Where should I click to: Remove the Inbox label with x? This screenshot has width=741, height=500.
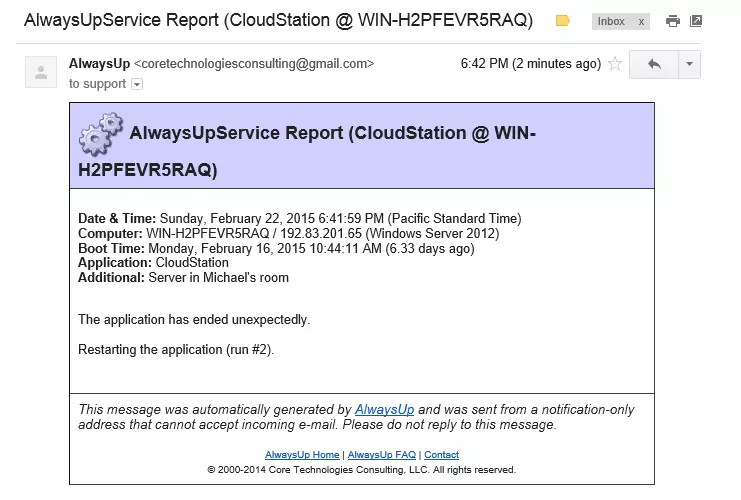[x=641, y=22]
